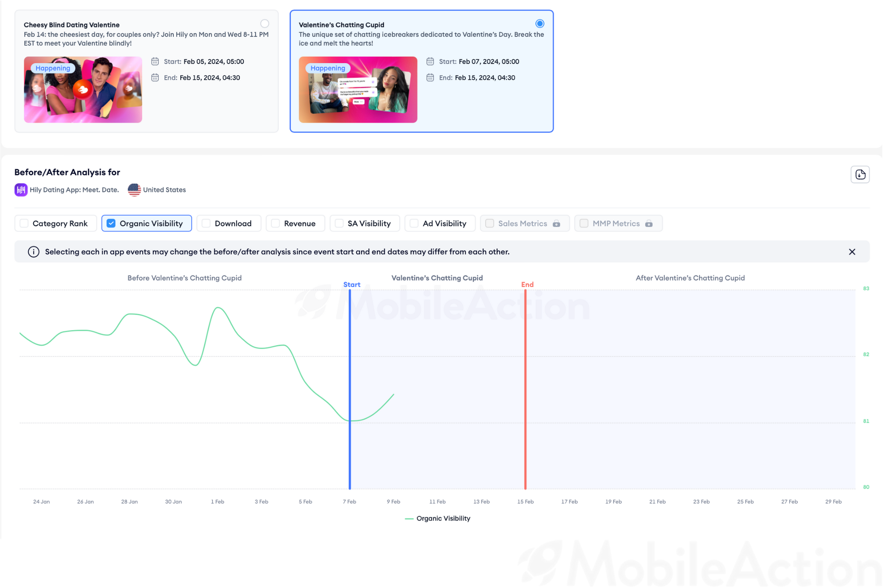Uncheck the Organic Visibility checkbox
The height and width of the screenshot is (588, 883).
point(111,224)
